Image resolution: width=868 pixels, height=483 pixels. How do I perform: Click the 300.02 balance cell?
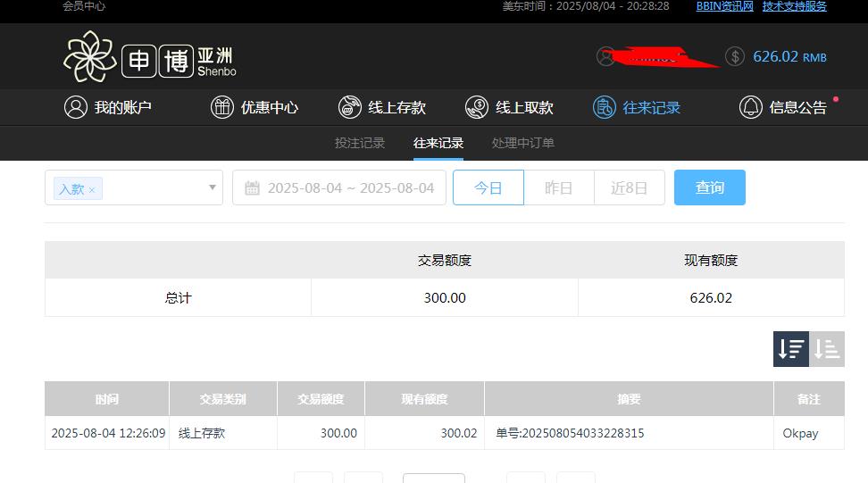coord(459,433)
